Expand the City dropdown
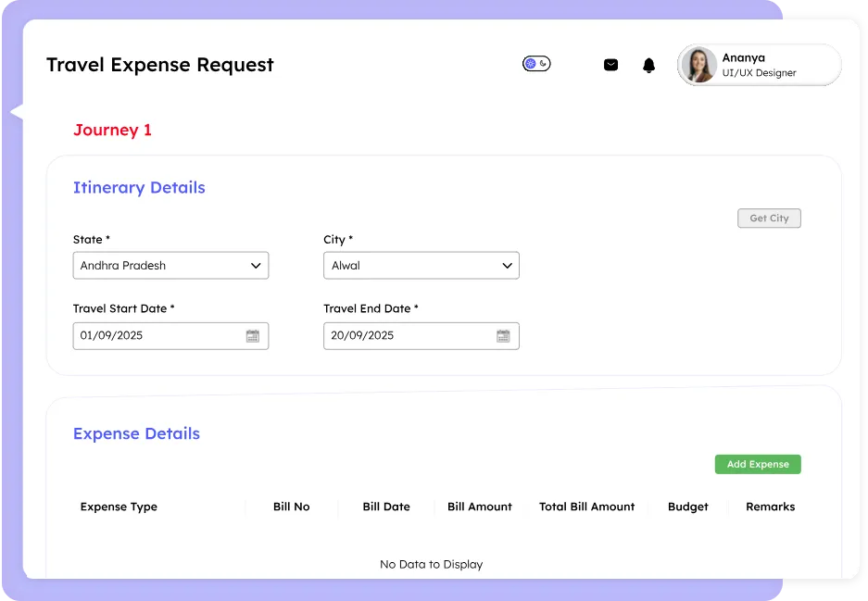 pyautogui.click(x=421, y=266)
